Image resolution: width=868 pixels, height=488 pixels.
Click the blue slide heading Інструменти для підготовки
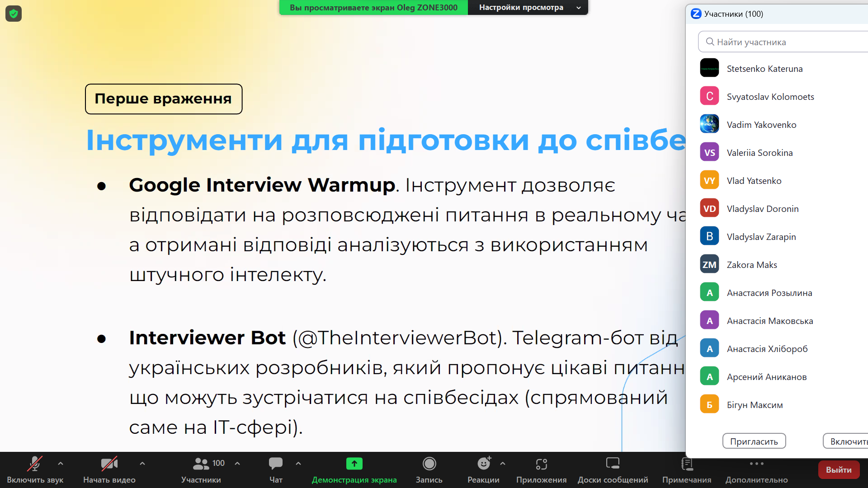pos(386,140)
